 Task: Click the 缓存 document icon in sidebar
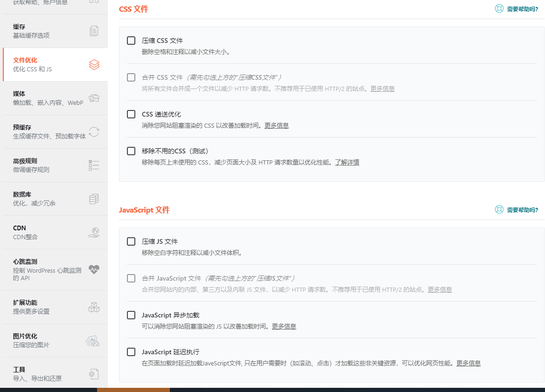94,31
